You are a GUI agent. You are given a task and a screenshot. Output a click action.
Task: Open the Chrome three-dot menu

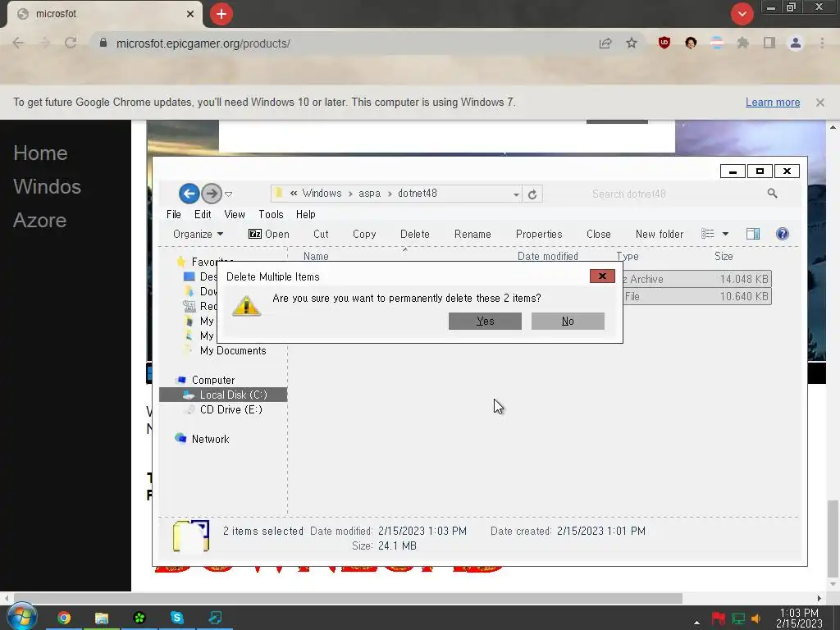(822, 43)
